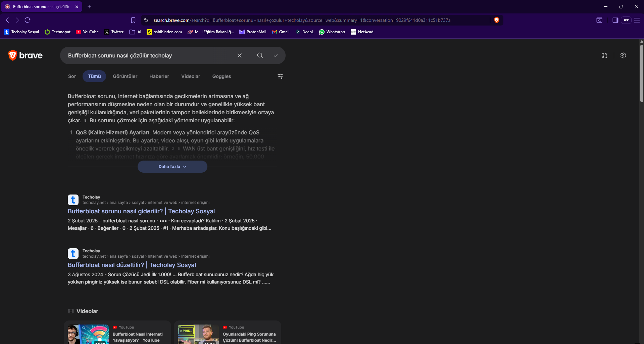The width and height of the screenshot is (644, 344).
Task: View site information icon in address bar
Action: pos(146,20)
